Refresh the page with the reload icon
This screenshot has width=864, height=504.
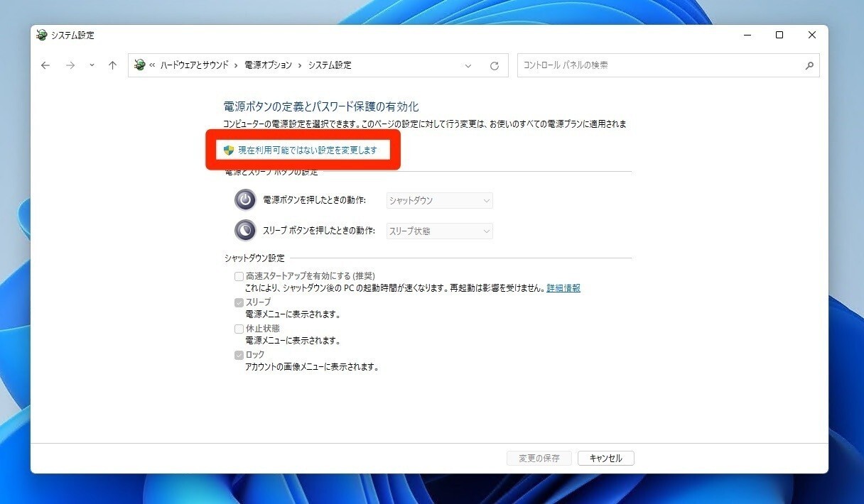click(495, 65)
